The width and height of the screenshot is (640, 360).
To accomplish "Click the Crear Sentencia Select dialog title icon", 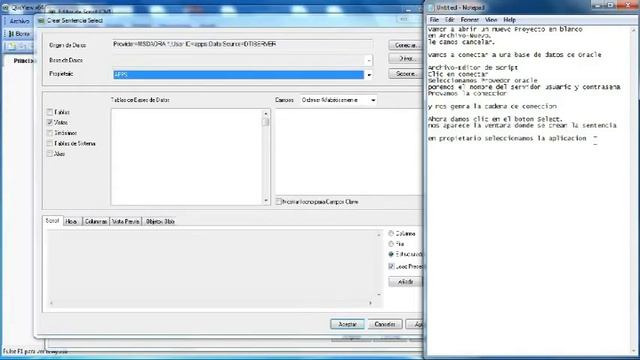I will click(41, 21).
